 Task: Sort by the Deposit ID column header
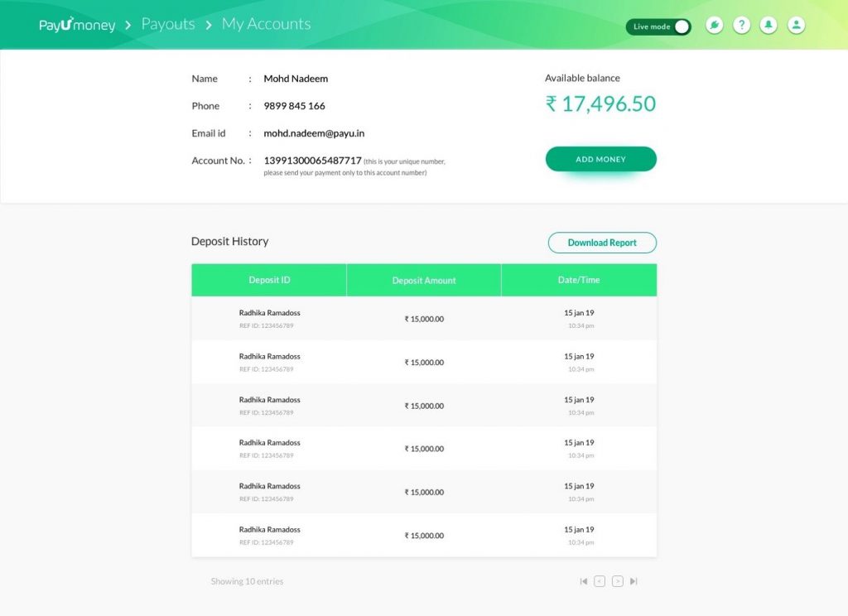(268, 280)
